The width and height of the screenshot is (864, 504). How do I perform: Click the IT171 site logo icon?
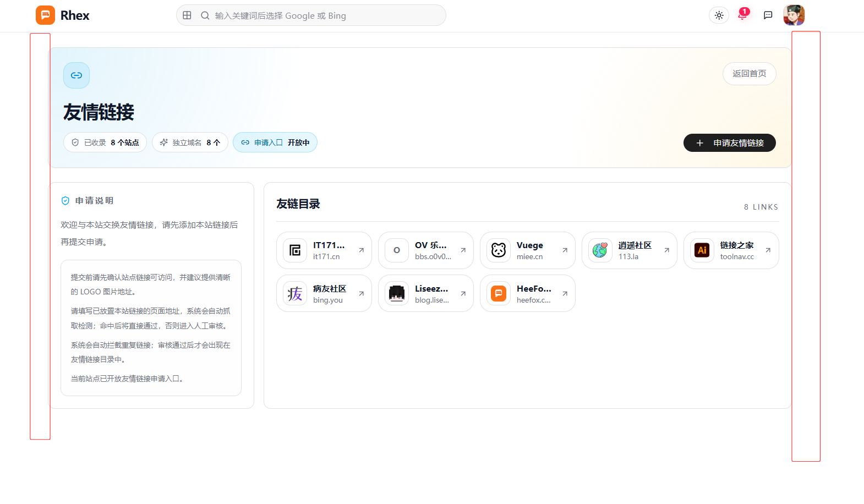coord(295,250)
